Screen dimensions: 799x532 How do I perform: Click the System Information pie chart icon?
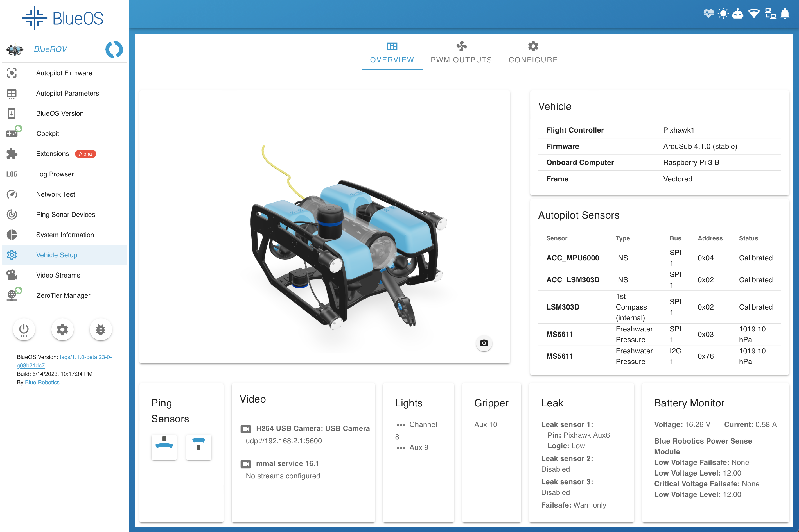tap(12, 235)
